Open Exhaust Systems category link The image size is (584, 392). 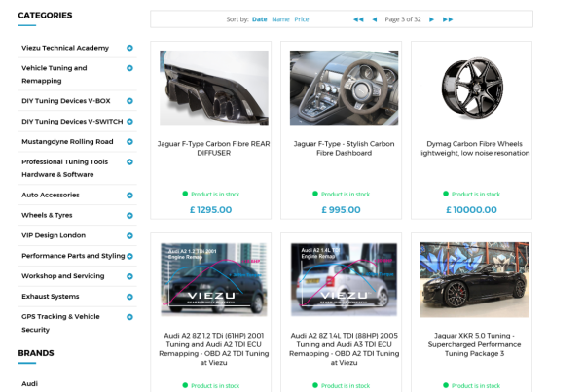51,297
